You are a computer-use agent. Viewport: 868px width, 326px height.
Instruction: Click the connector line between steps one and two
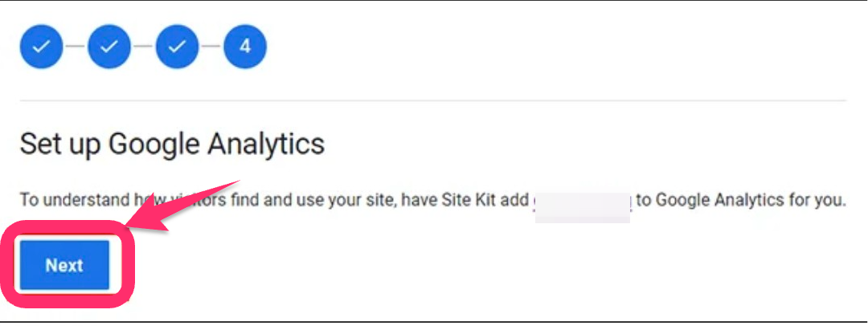[x=74, y=47]
